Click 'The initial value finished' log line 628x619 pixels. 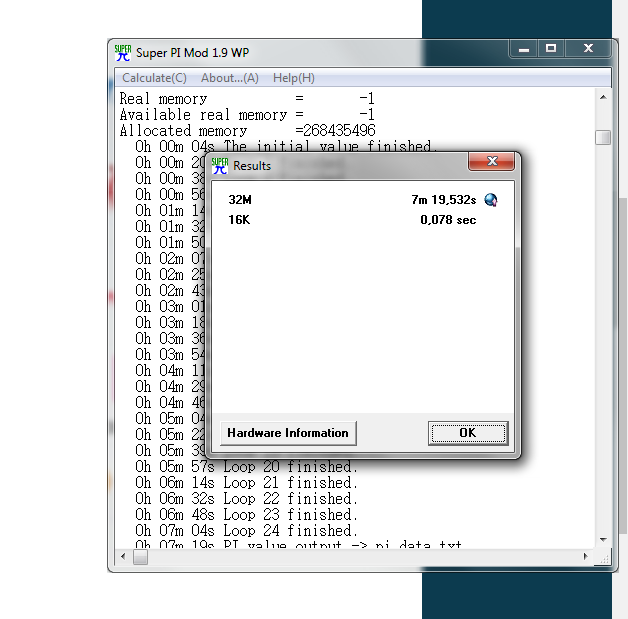pos(286,147)
